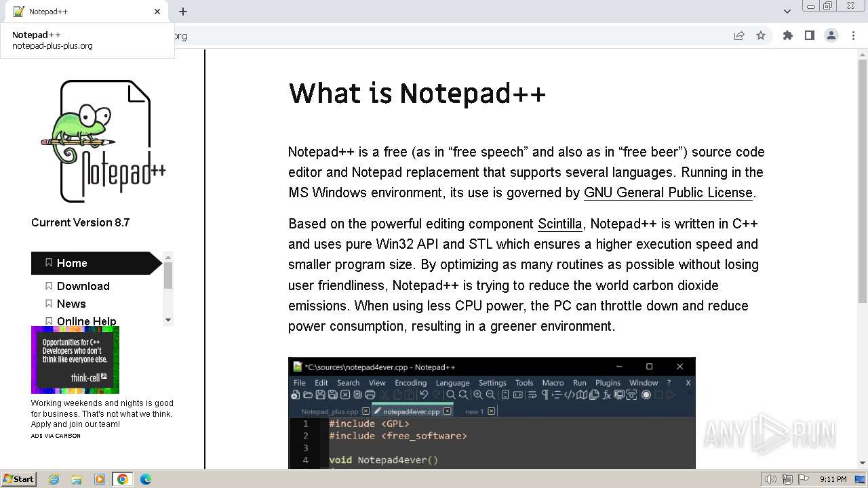Click the sidebar menu scrollbar thumb
Image resolution: width=868 pixels, height=488 pixels.
click(x=168, y=276)
